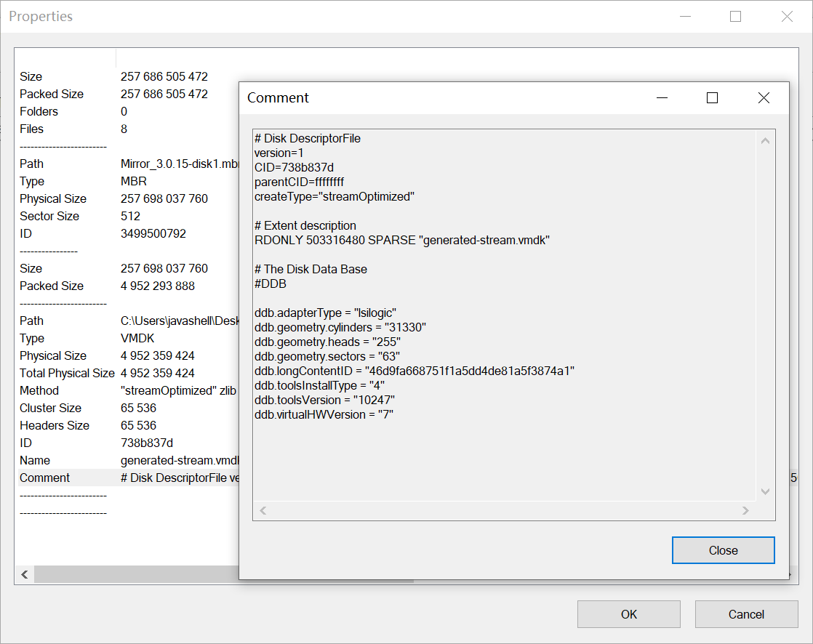Click the Method value "streamOptimized" zlib
This screenshot has width=813, height=644.
click(178, 390)
